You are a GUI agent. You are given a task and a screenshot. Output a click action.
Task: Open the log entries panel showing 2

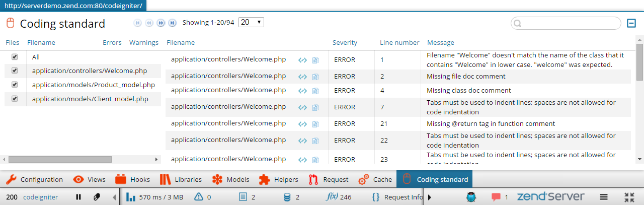tap(247, 197)
